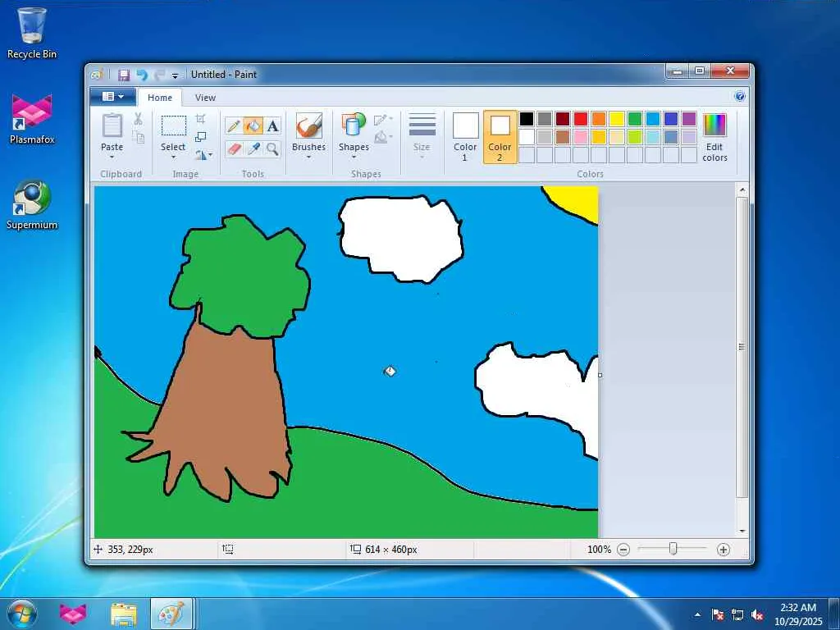Click the Action Center flag tray icon
The width and height of the screenshot is (840, 630).
tap(718, 614)
